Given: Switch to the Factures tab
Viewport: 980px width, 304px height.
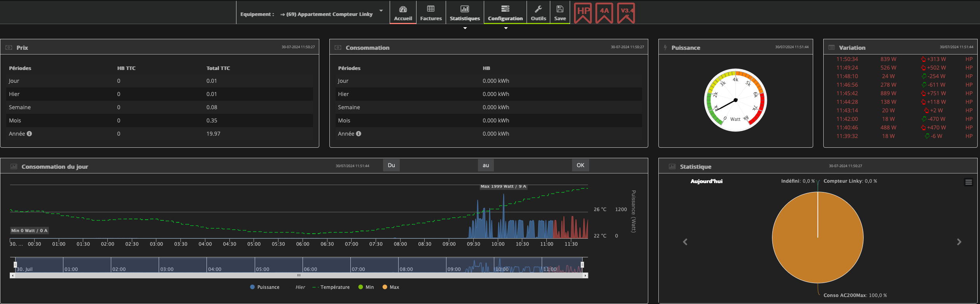Looking at the screenshot, I should click(x=431, y=13).
